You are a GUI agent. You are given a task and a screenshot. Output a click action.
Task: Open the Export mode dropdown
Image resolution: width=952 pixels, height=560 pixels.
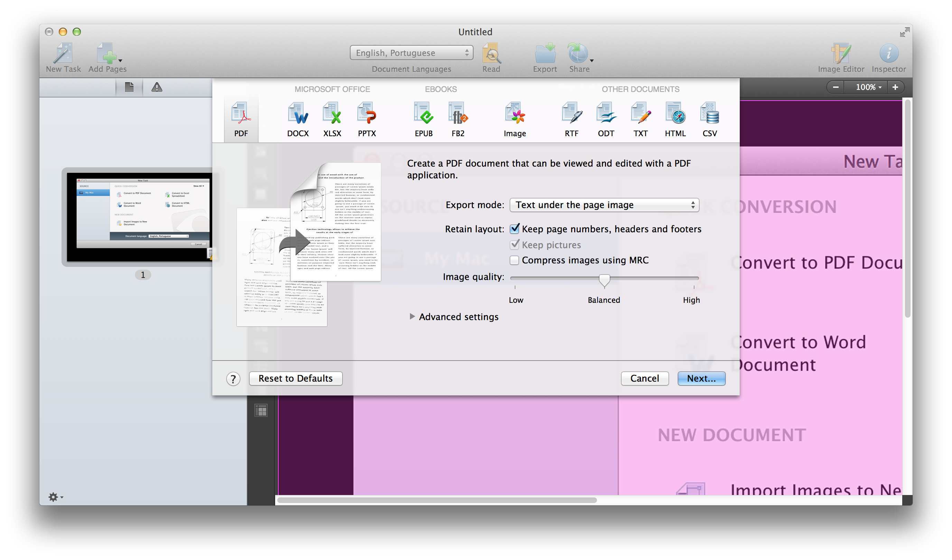[x=604, y=205]
